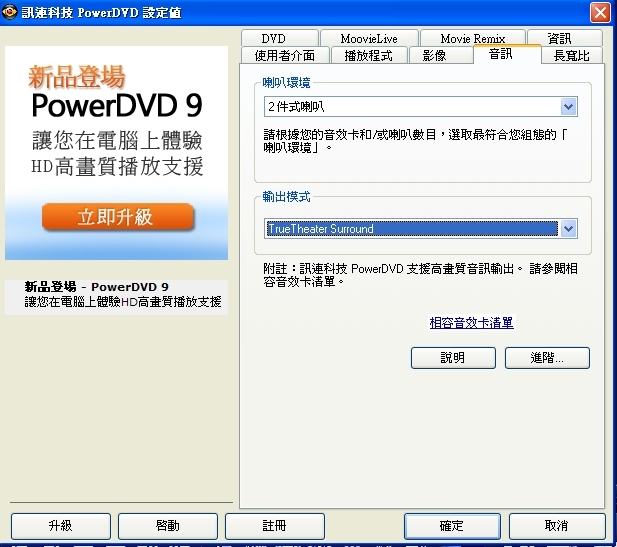Open the 相容音效卡清單 link

click(x=471, y=323)
